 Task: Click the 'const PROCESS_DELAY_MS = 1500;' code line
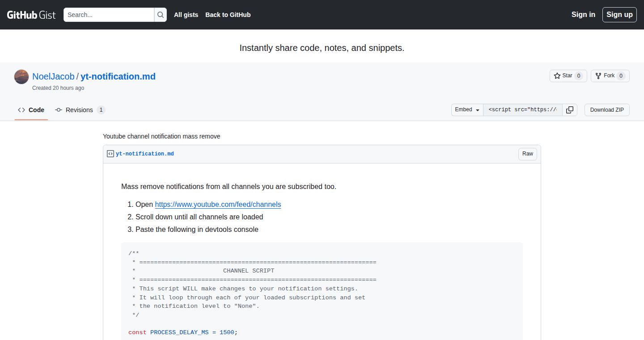[183, 332]
